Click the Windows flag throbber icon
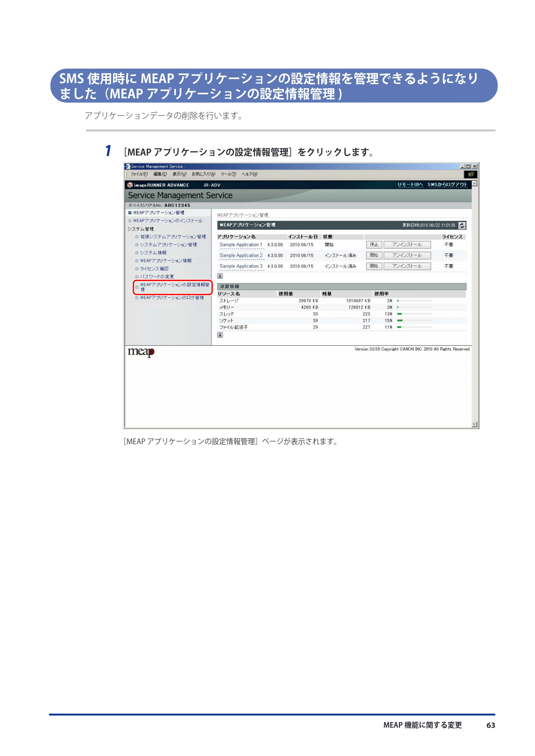Viewport: 535px width, 756px height. coord(471,174)
